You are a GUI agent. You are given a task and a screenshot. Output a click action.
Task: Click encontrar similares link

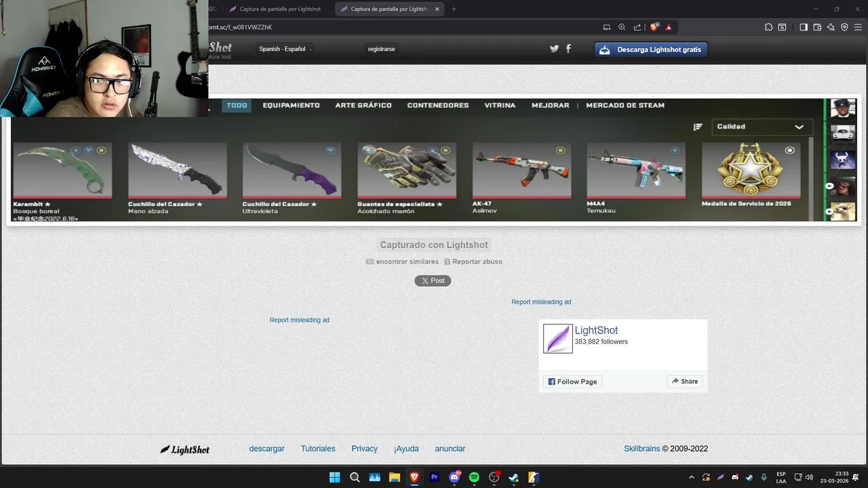coord(407,262)
